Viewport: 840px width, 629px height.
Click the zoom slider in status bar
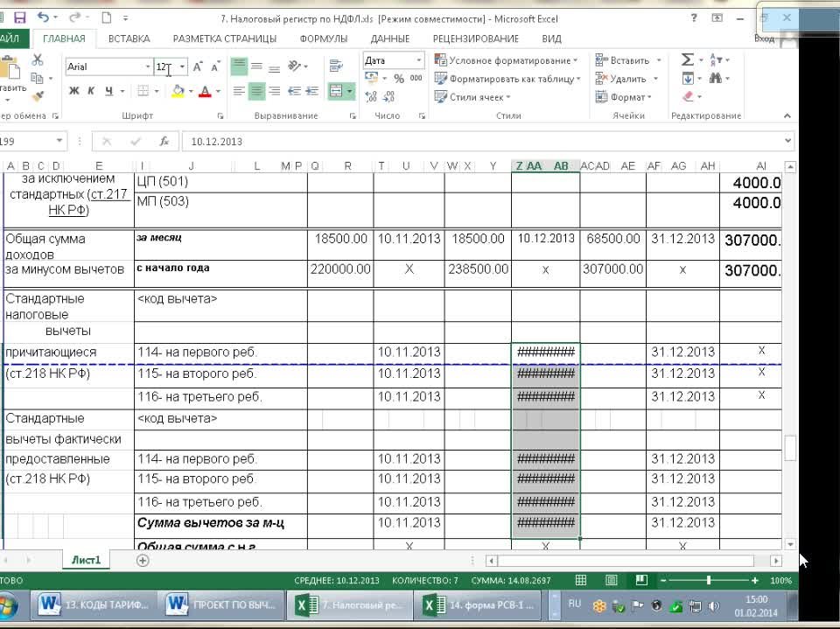click(709, 580)
